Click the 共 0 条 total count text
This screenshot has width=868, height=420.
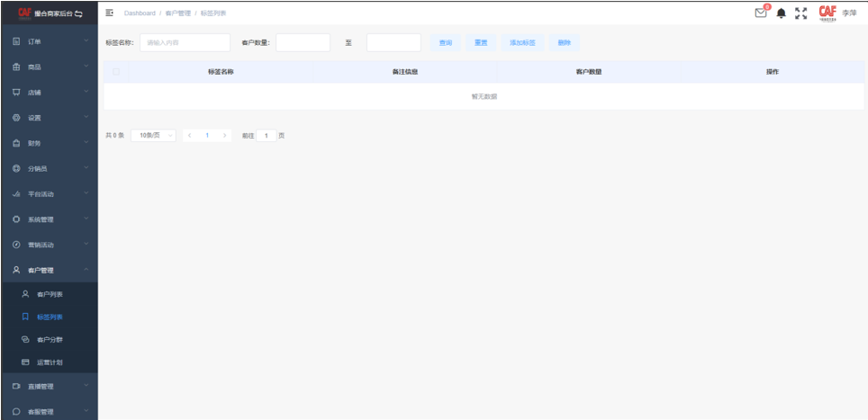(x=115, y=136)
